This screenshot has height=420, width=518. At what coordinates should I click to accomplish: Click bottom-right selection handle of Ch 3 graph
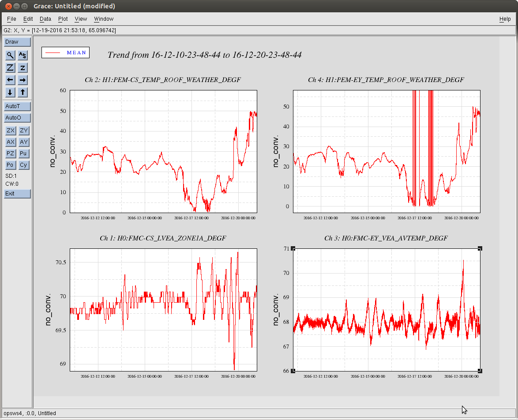480,371
